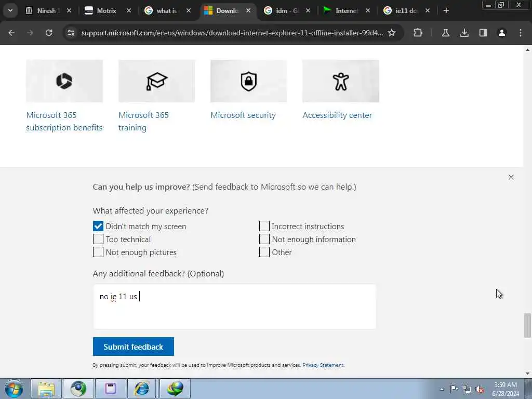The width and height of the screenshot is (532, 399).
Task: Open the tab search dropdown arrow
Action: click(10, 10)
